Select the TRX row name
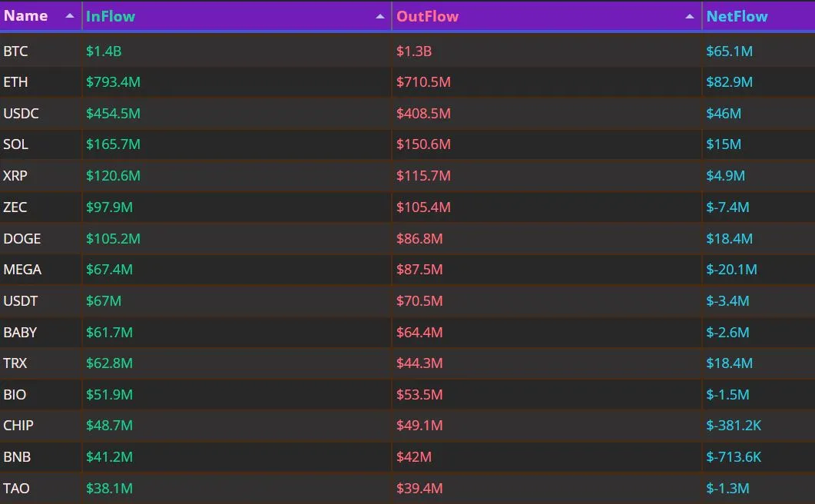This screenshot has height=504, width=815. 15,363
